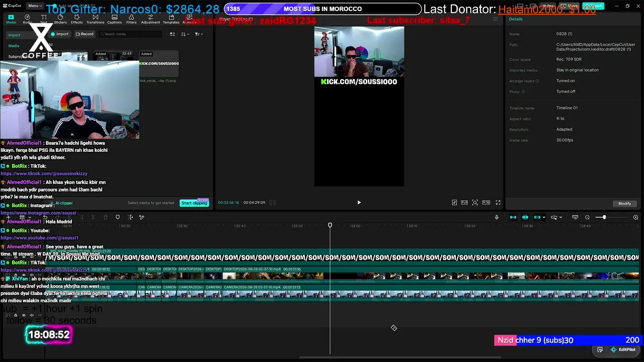Click the Record button

click(x=84, y=34)
